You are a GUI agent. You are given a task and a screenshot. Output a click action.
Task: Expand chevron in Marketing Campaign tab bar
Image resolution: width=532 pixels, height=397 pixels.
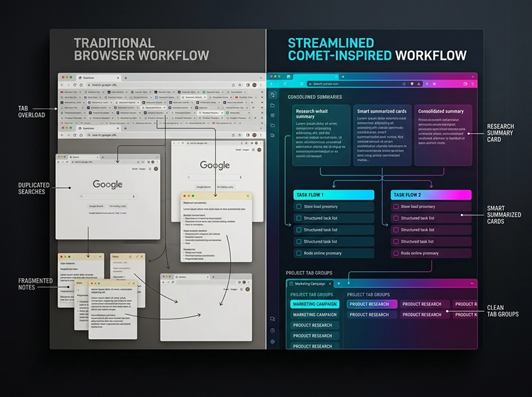coord(472,283)
